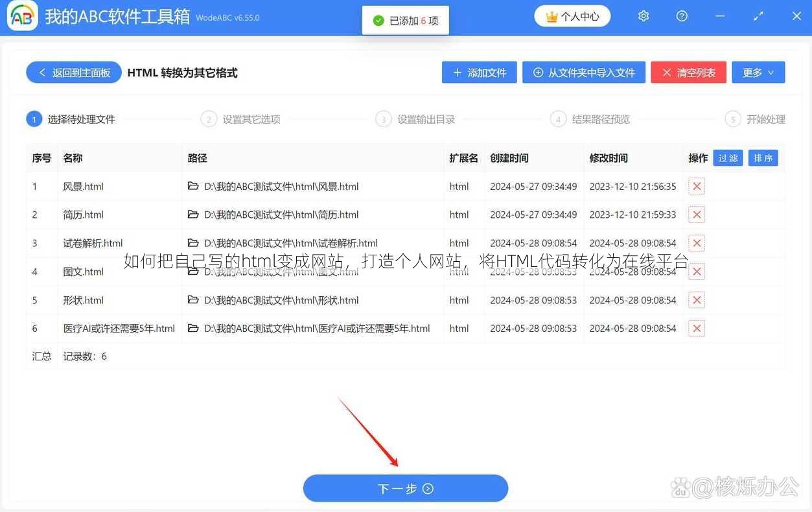This screenshot has width=812, height=512.
Task: Select file name 简历.html
Action: (x=84, y=215)
